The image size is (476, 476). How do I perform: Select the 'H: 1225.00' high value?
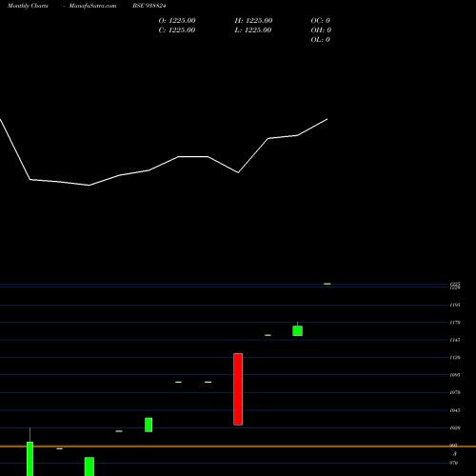click(253, 21)
